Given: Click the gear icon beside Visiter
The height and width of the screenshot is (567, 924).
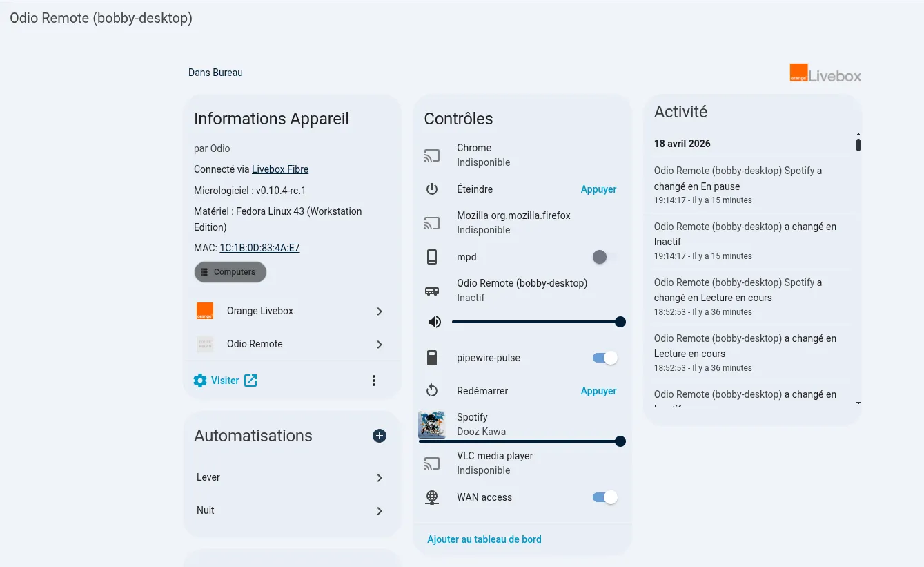Looking at the screenshot, I should coord(200,381).
